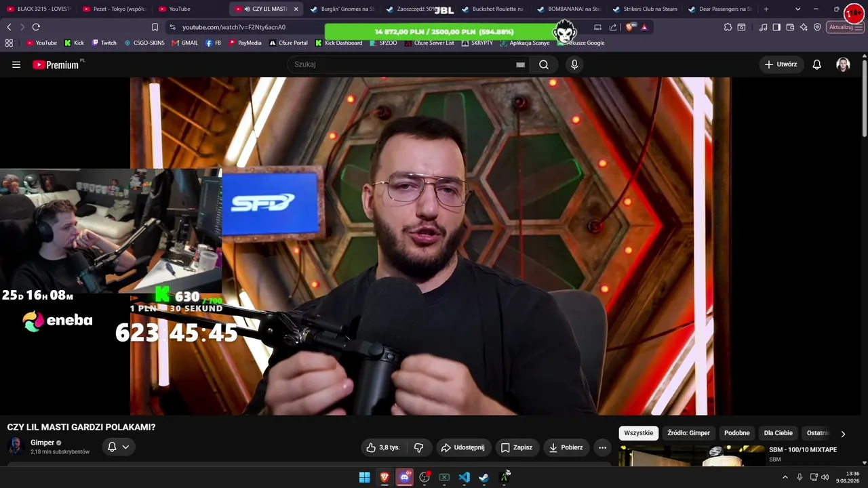Open the Brave playlist music icon

(x=764, y=27)
